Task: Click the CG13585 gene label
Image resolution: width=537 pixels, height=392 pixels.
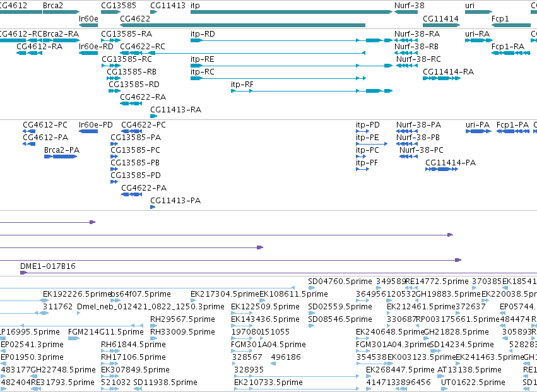Action: [119, 6]
